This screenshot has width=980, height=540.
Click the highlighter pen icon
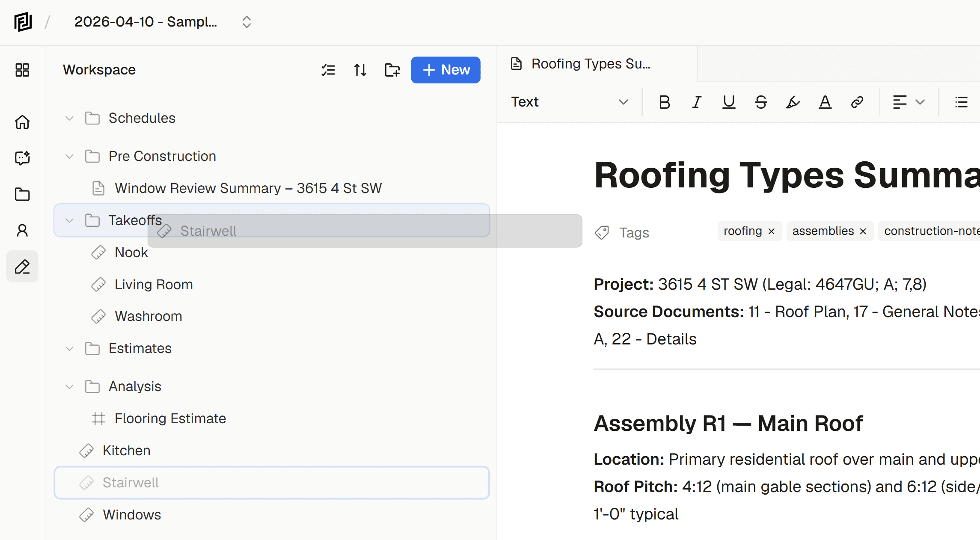coord(793,102)
